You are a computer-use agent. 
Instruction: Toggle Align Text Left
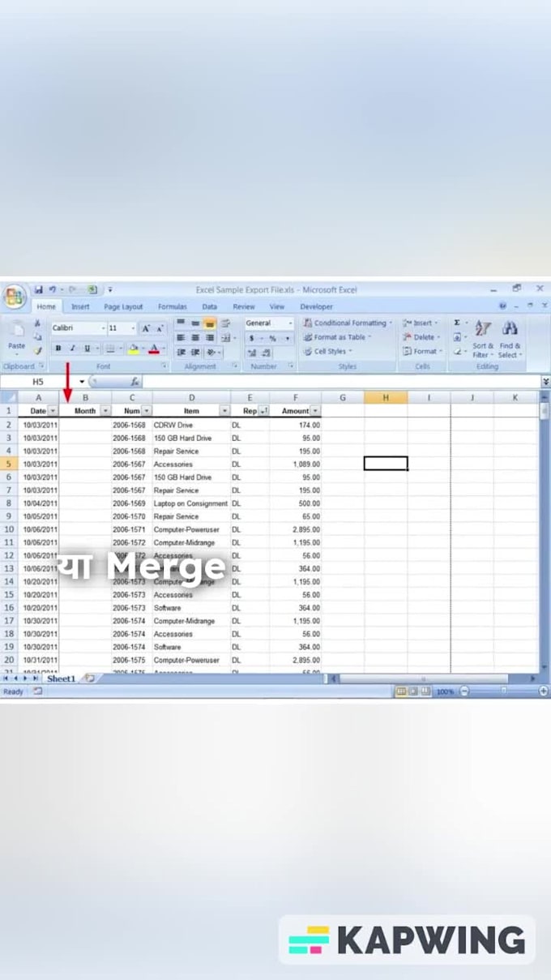pyautogui.click(x=181, y=337)
